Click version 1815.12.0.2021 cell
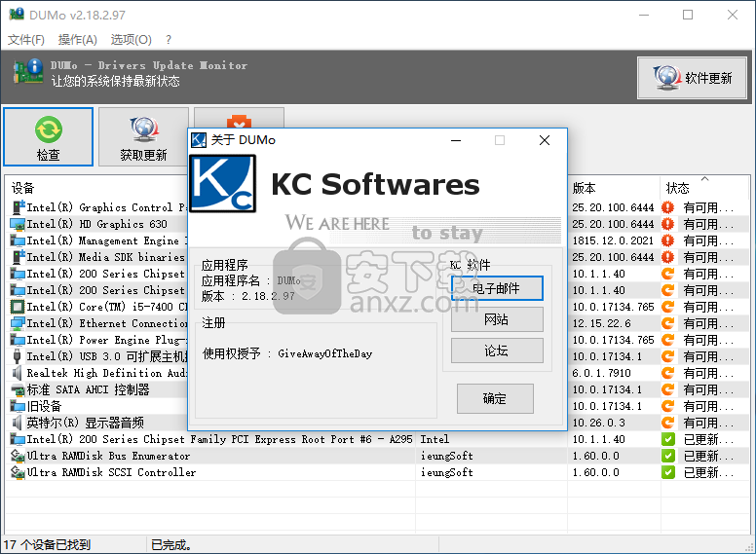This screenshot has height=554, width=756. pos(613,240)
